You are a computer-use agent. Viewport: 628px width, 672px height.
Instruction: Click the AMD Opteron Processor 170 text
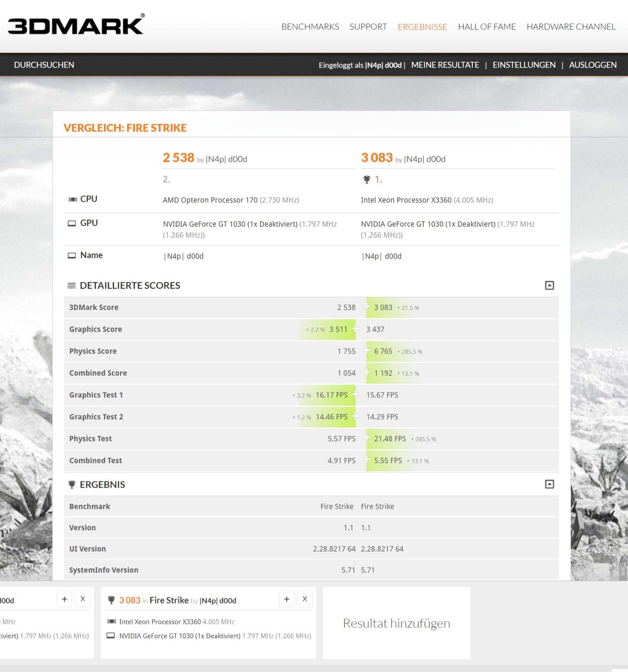click(x=210, y=200)
